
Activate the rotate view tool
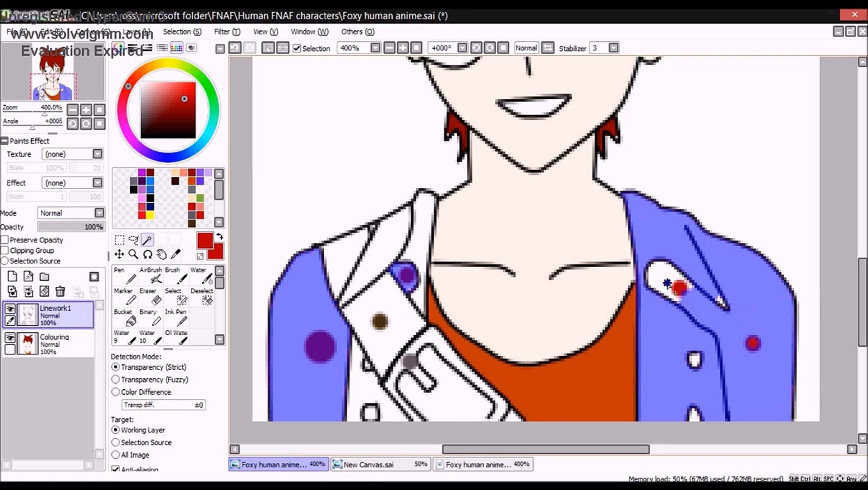[147, 254]
